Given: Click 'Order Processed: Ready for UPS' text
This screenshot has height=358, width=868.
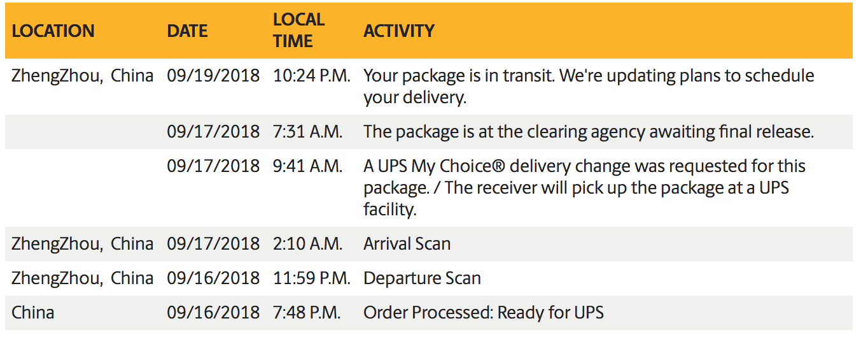Looking at the screenshot, I should point(484,312).
